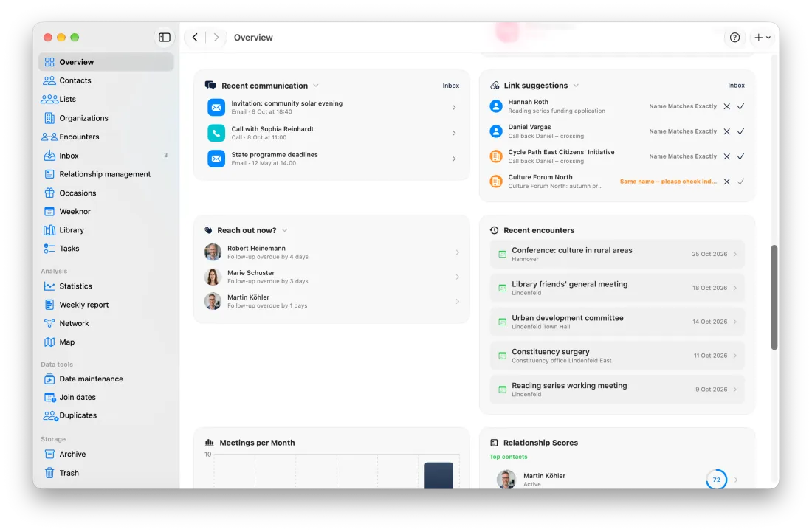Click the Tasks checklist icon

(x=49, y=249)
